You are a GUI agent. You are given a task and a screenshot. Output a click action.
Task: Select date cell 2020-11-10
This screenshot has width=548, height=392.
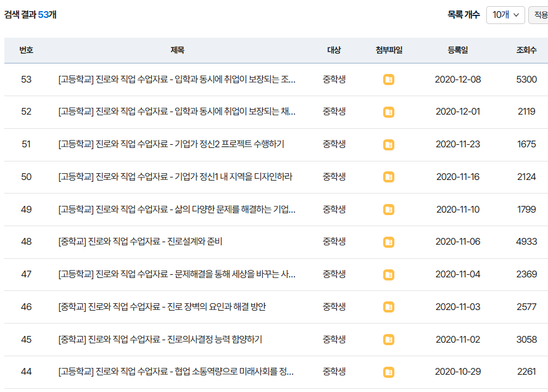pos(458,210)
